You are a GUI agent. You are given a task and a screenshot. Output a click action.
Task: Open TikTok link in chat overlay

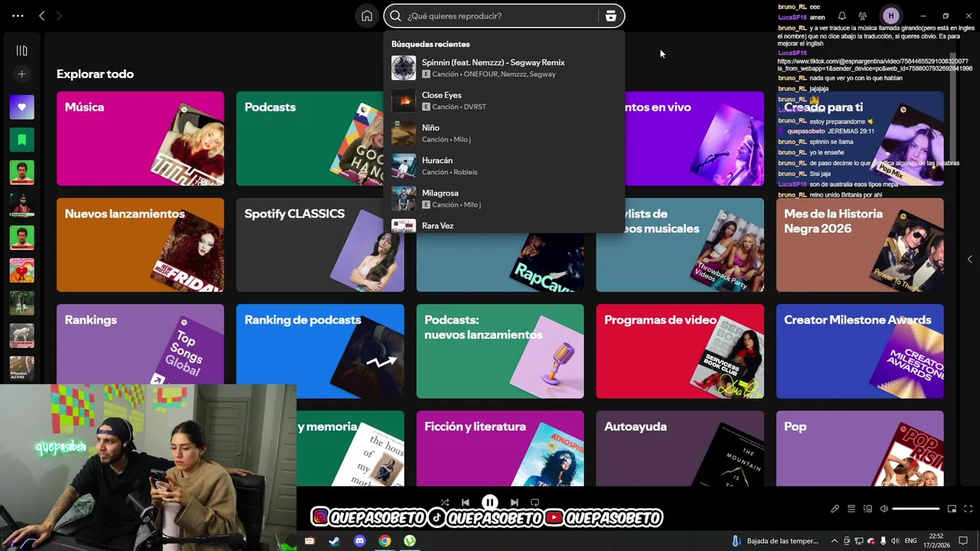click(875, 65)
